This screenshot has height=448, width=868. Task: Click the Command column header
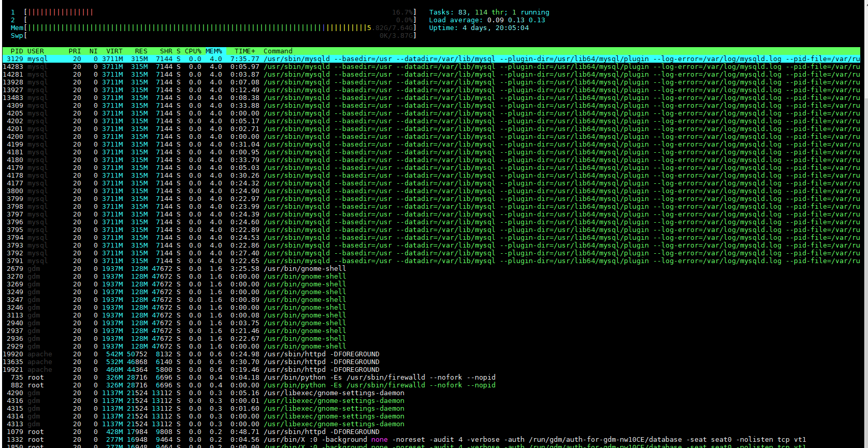click(x=278, y=51)
